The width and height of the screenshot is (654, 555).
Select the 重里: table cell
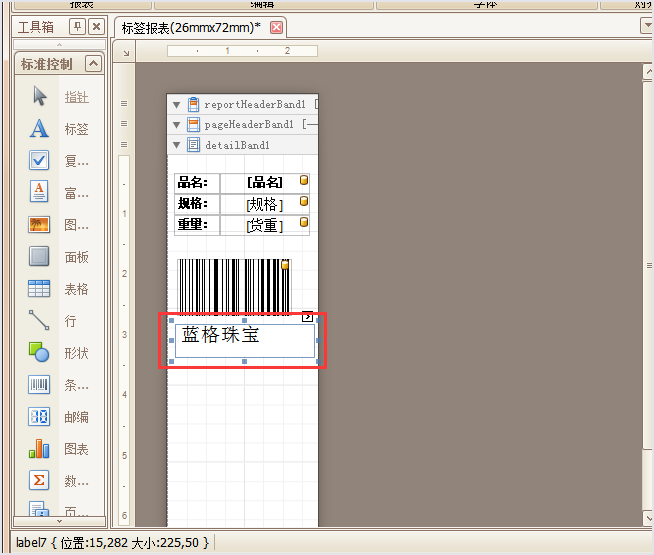click(197, 225)
